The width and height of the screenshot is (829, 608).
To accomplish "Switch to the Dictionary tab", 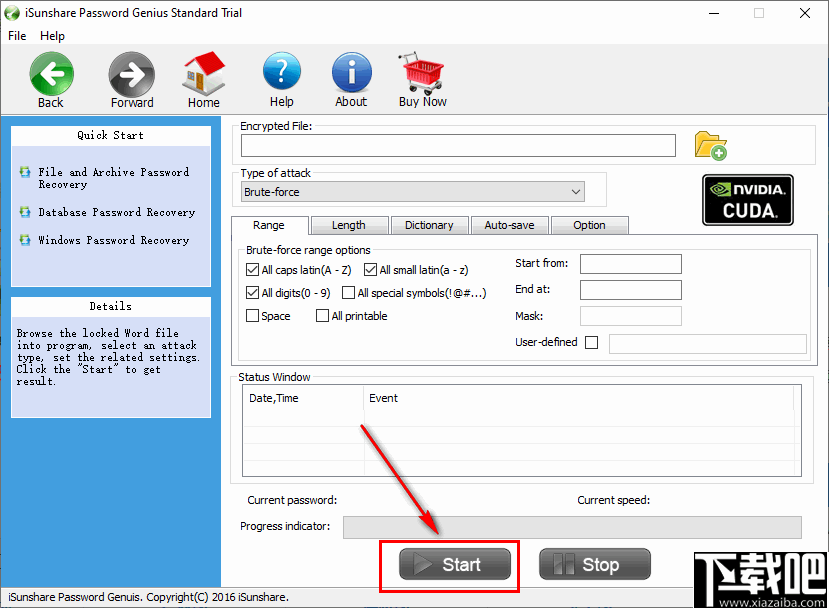I will (429, 225).
